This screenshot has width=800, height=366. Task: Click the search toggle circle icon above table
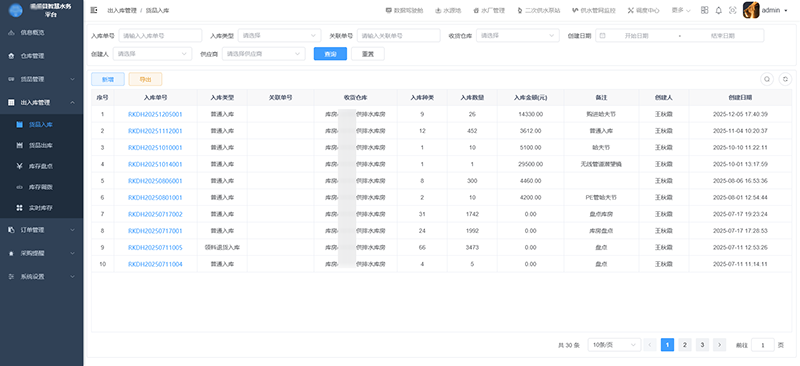[x=767, y=79]
